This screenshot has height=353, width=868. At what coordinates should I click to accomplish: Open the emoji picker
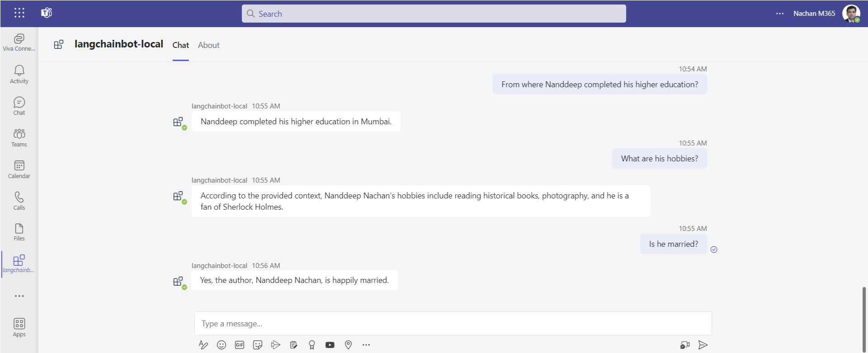point(222,345)
